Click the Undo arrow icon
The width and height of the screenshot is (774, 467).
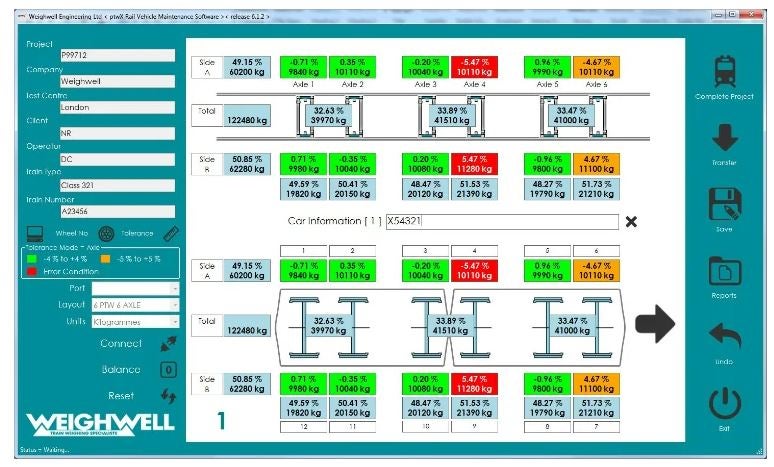[726, 337]
